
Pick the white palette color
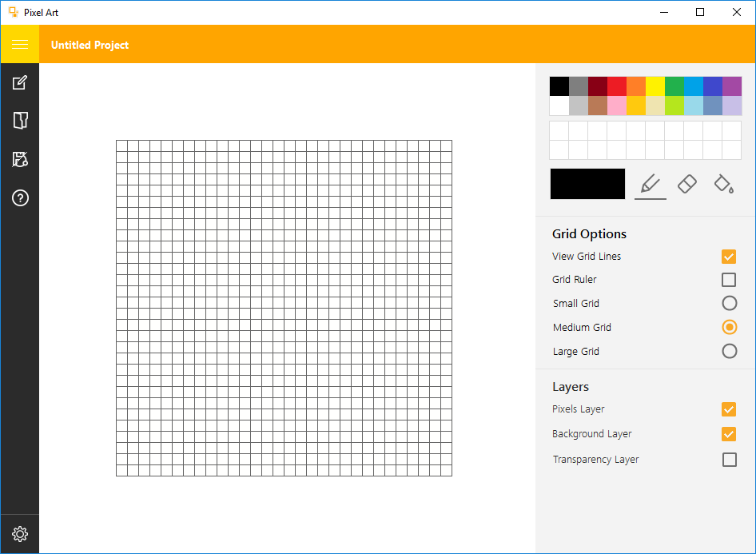tap(559, 106)
